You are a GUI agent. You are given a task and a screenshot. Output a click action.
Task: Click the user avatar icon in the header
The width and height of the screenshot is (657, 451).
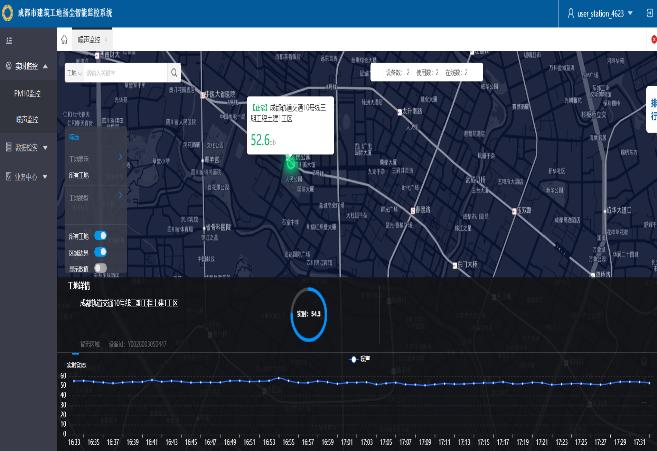click(570, 13)
